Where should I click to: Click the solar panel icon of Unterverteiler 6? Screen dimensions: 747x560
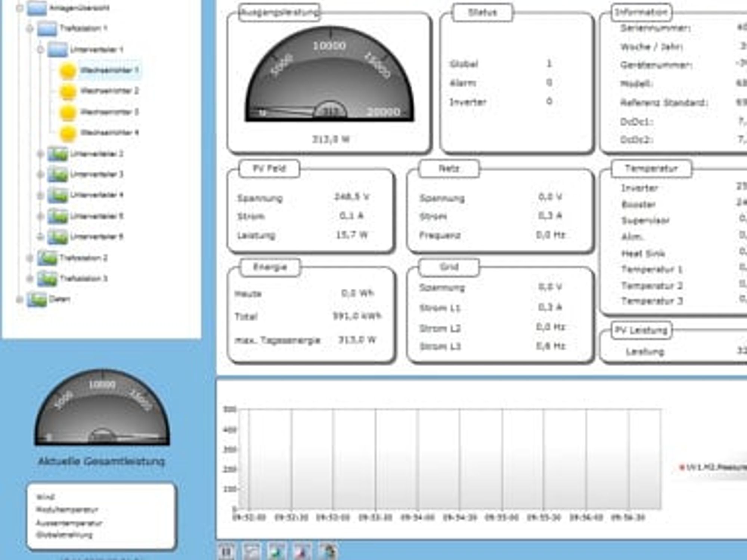pyautogui.click(x=58, y=237)
